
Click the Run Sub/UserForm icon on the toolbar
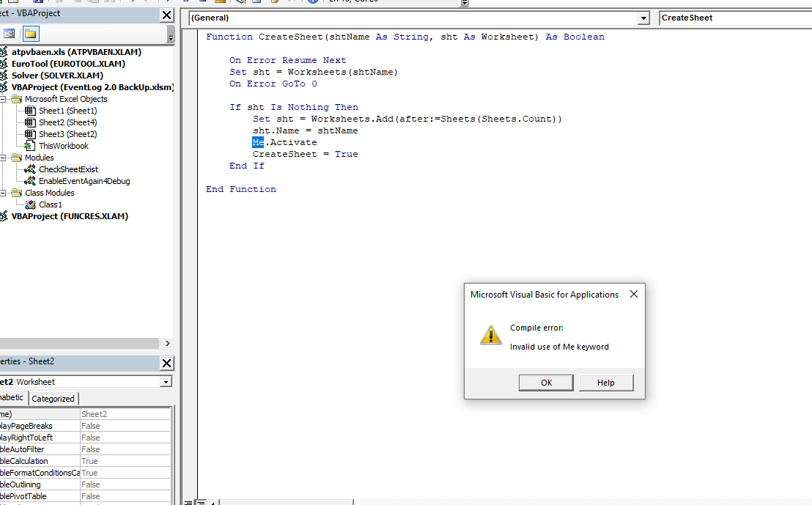(x=167, y=2)
